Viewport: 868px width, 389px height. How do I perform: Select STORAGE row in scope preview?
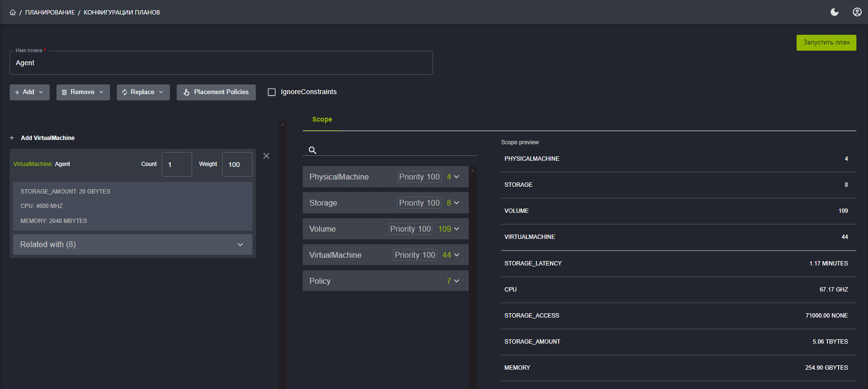[x=679, y=185]
